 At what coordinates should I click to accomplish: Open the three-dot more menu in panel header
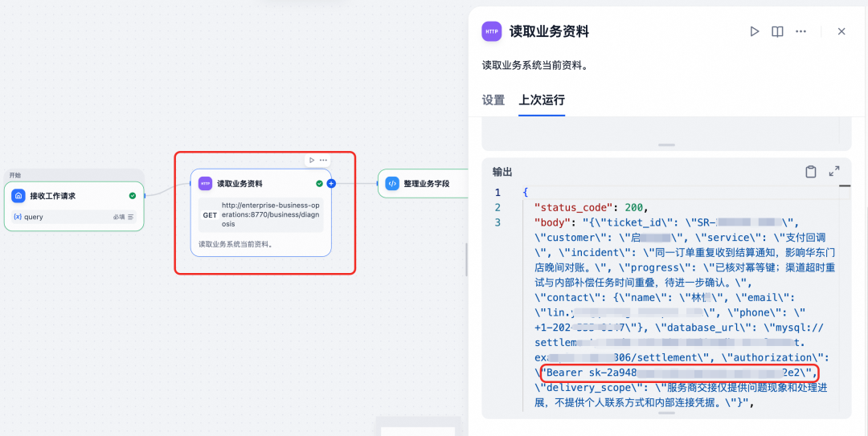[x=800, y=31]
